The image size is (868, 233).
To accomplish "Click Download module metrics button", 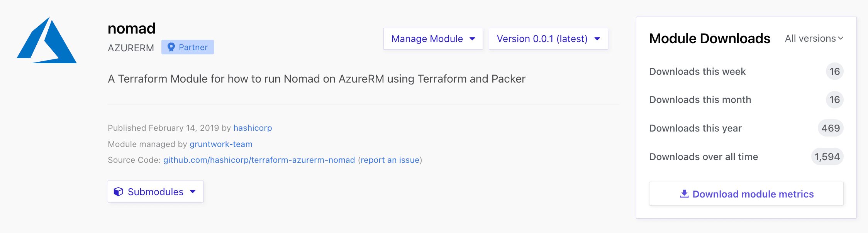I will click(746, 194).
